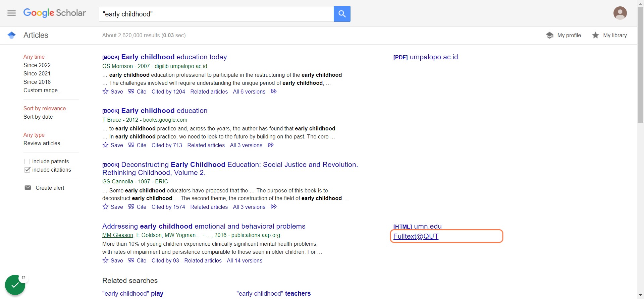Image resolution: width=644 pixels, height=299 pixels.
Task: Click the My library star icon
Action: coord(595,35)
